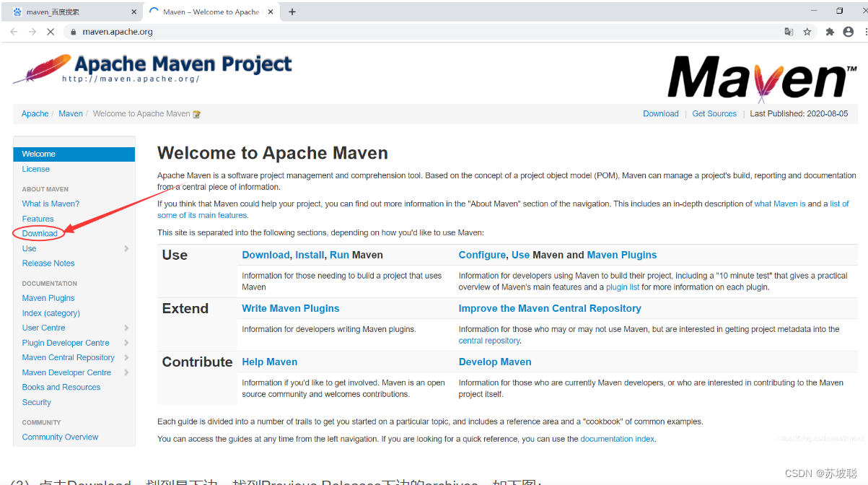
Task: Open Community Overview sidebar link
Action: point(60,437)
